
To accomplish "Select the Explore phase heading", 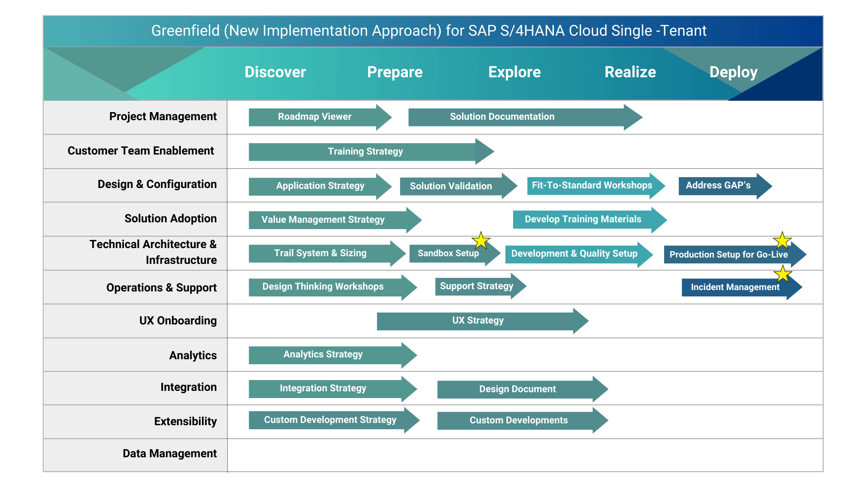I will tap(514, 72).
